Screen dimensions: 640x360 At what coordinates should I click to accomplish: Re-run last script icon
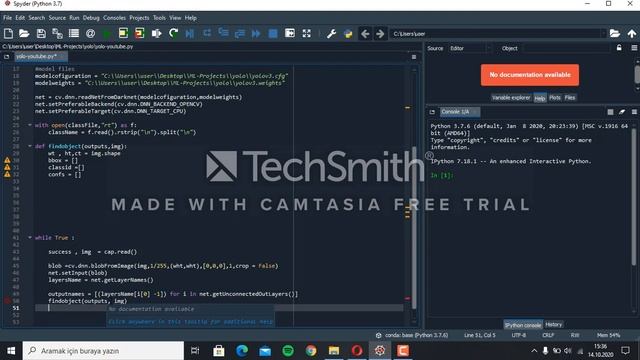tap(173, 33)
